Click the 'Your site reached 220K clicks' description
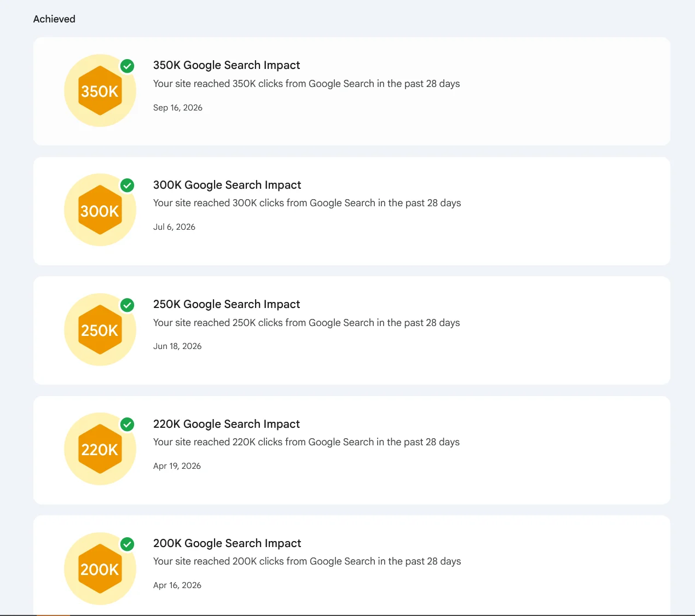This screenshot has height=616, width=695. [306, 442]
